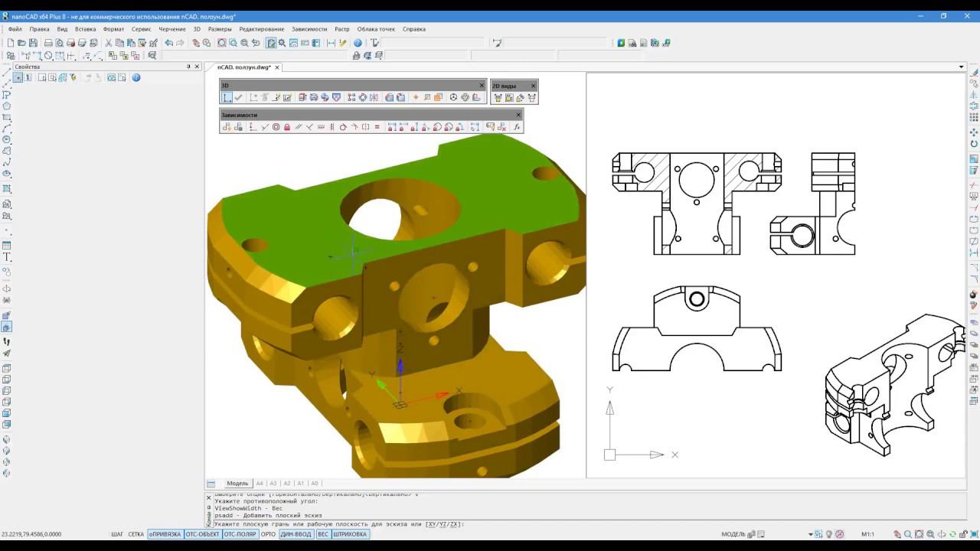Image resolution: width=980 pixels, height=551 pixels.
Task: Toggle ДИН-ВВОД dynamic input
Action: 296,534
